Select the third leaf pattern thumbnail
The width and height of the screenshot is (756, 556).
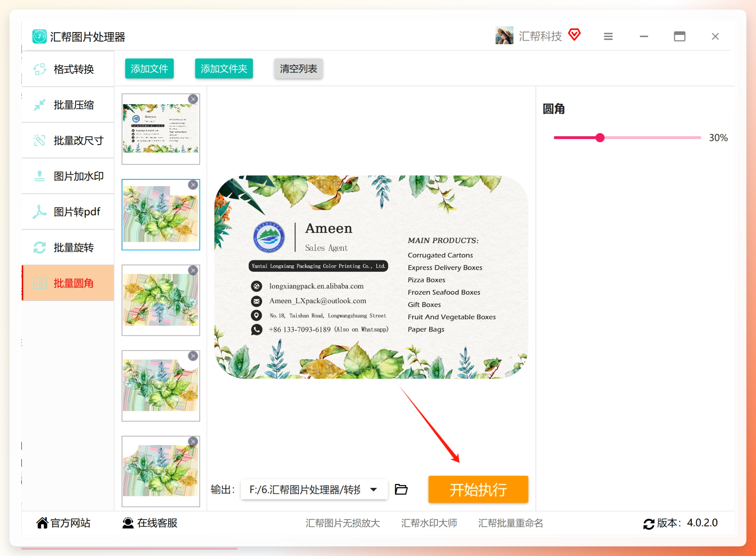click(161, 300)
